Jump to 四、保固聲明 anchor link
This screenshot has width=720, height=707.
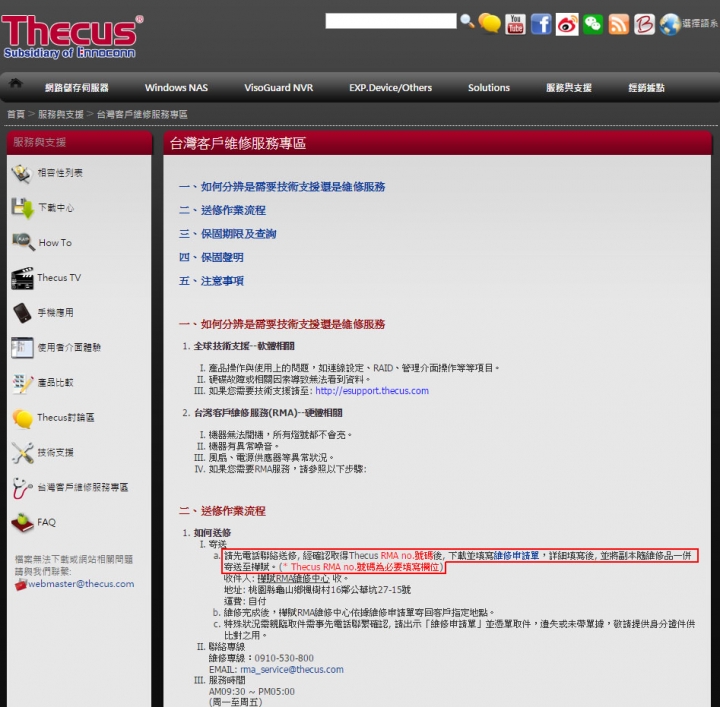(211, 257)
